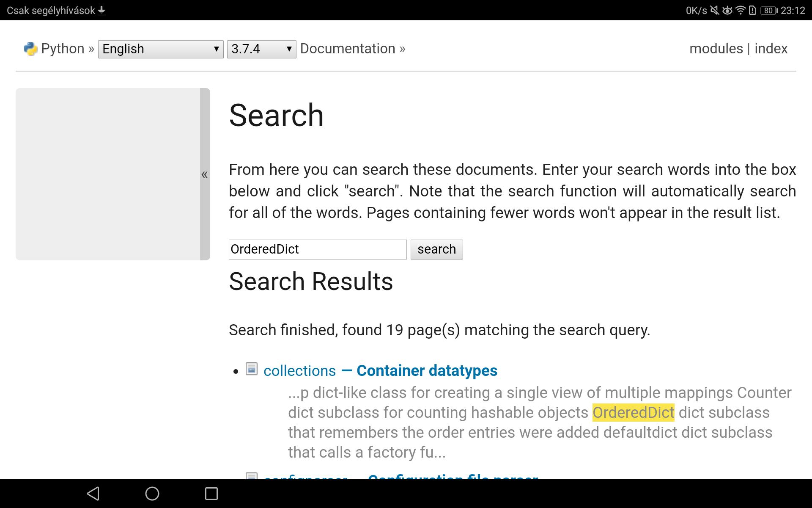Open the index navigation link
This screenshot has width=812, height=508.
tap(771, 49)
